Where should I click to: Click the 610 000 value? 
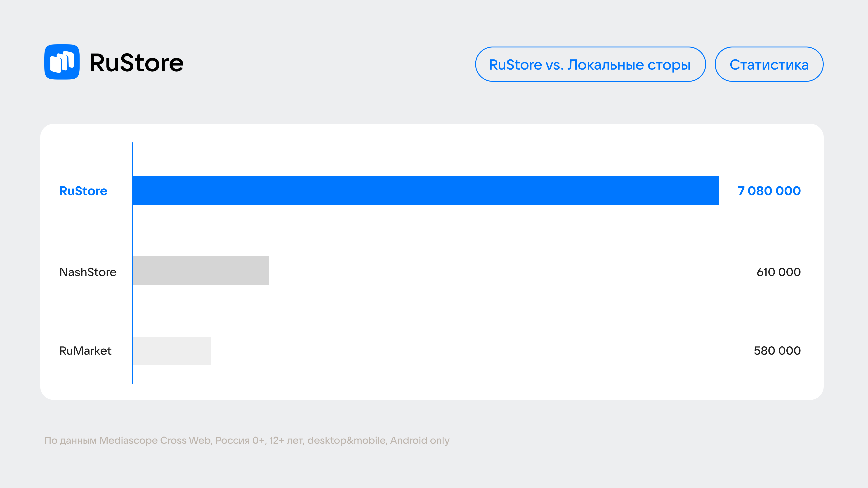click(778, 272)
